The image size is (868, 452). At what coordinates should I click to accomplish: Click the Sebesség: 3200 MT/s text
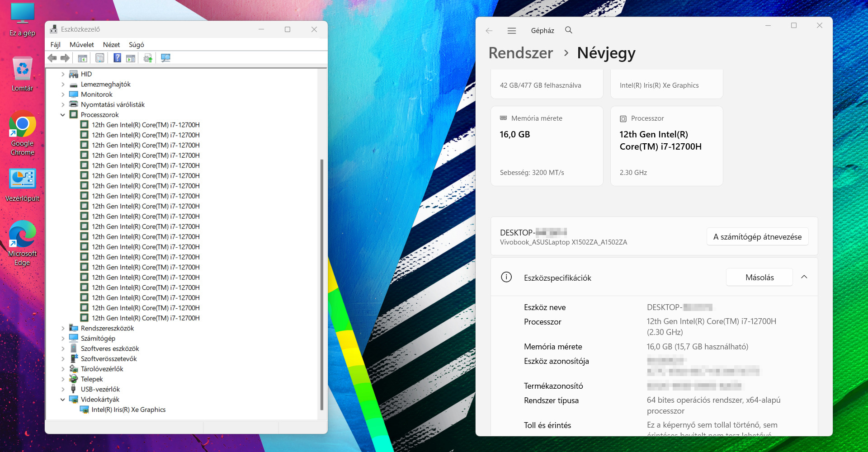(532, 173)
